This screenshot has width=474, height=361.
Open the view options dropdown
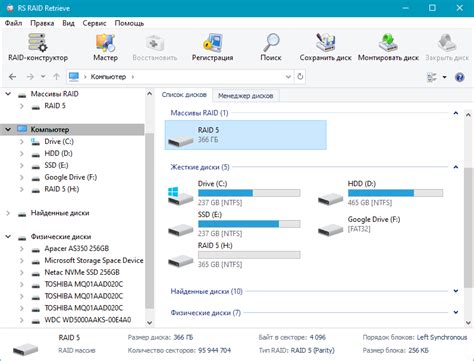click(x=444, y=77)
